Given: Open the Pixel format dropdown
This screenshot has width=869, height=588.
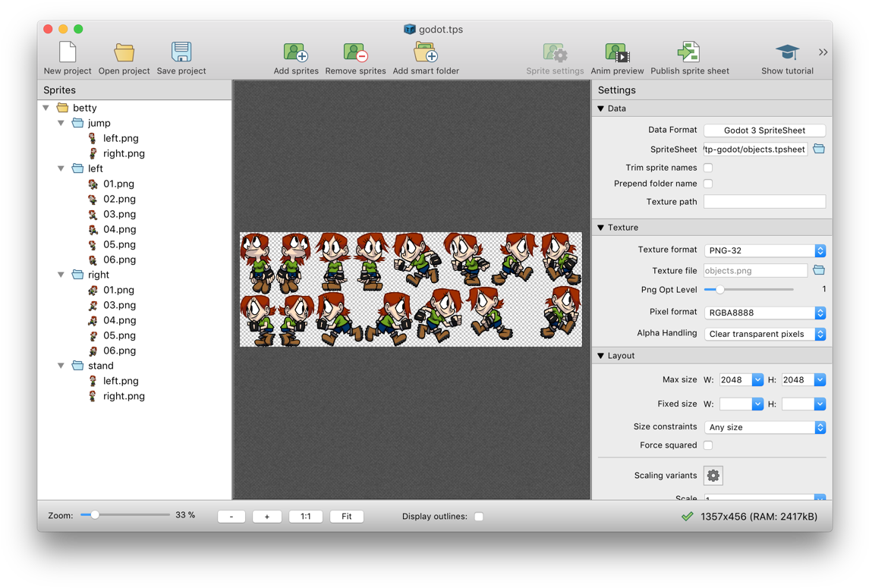Looking at the screenshot, I should tap(765, 313).
